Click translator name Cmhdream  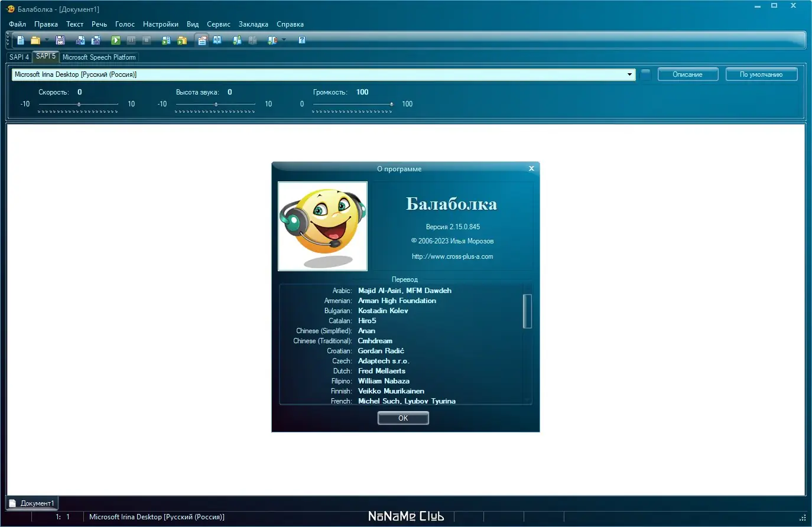click(x=375, y=341)
